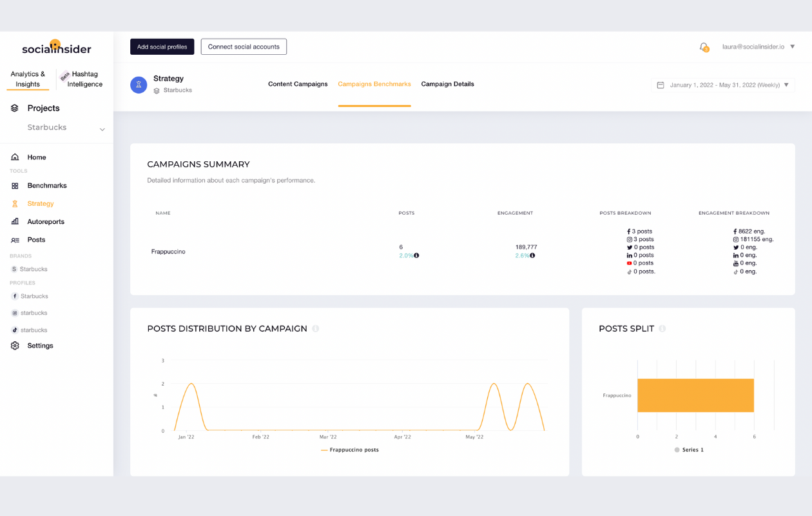Open Benchmarks from sidebar menu

click(x=47, y=186)
